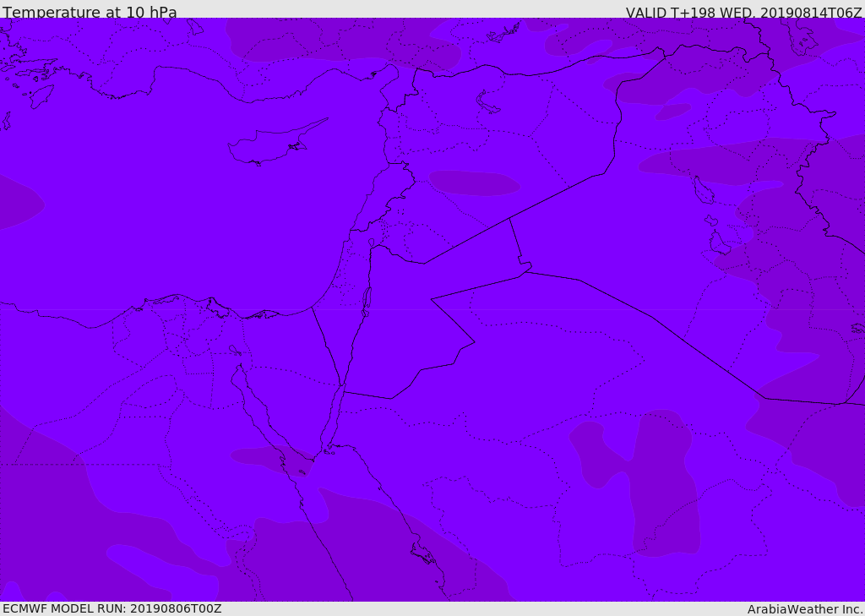The image size is (865, 616).
Task: Click the Dead Sea outline on the map
Action: click(x=366, y=302)
